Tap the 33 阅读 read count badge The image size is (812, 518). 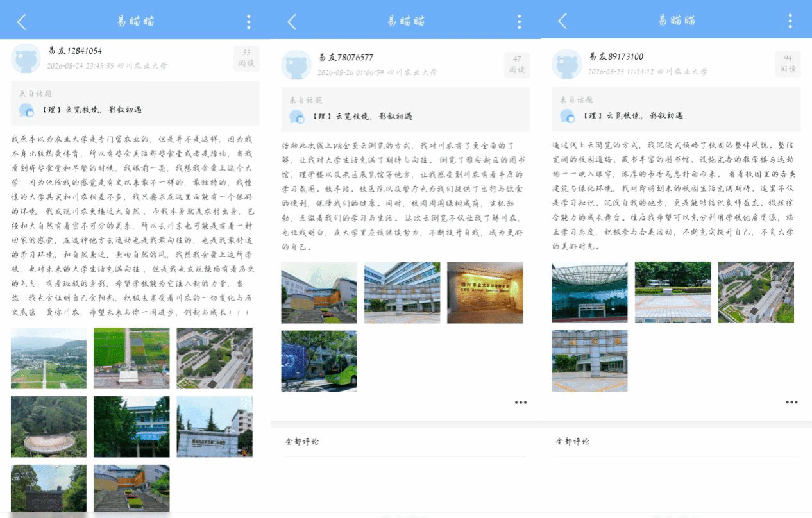click(x=246, y=58)
